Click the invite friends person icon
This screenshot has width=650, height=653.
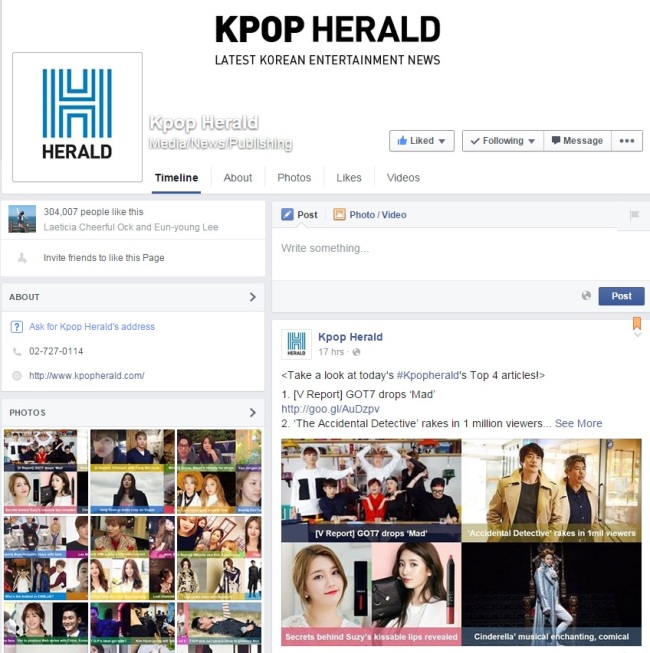point(22,258)
